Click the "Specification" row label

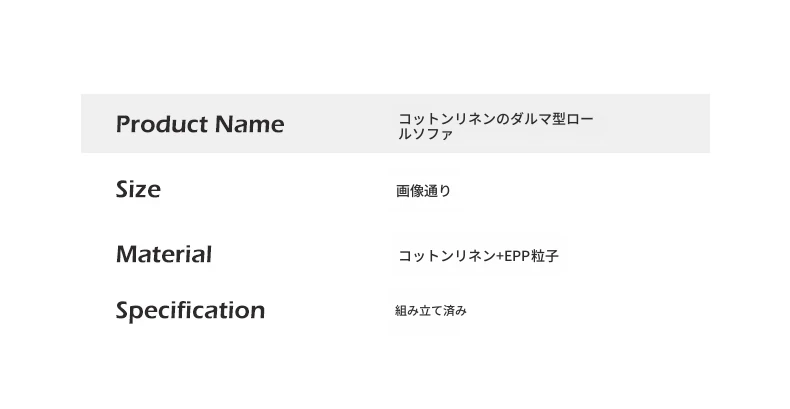(190, 310)
